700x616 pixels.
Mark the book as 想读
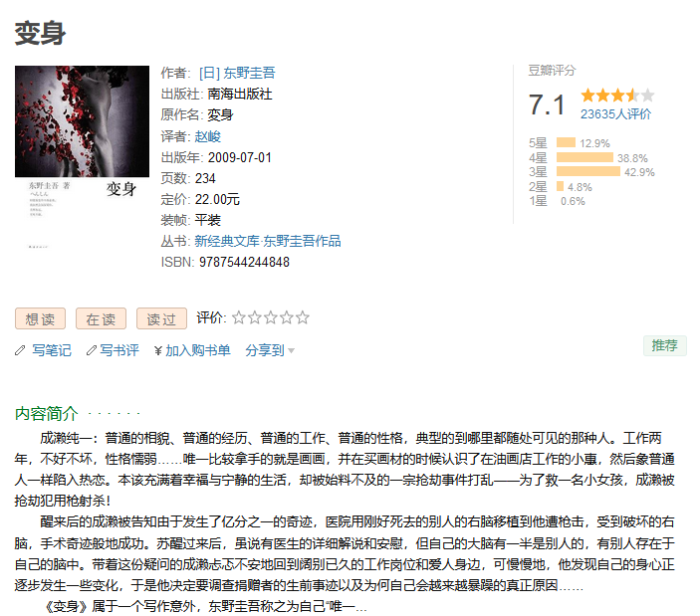click(x=40, y=318)
